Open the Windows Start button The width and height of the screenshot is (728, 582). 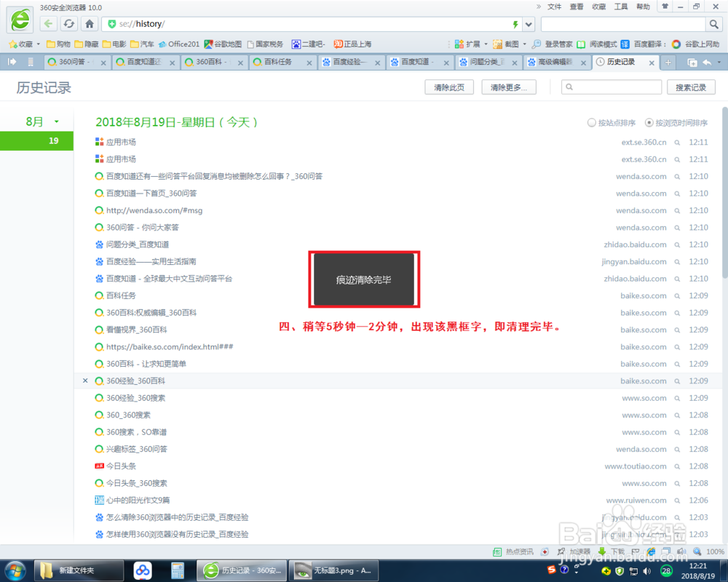(x=15, y=570)
